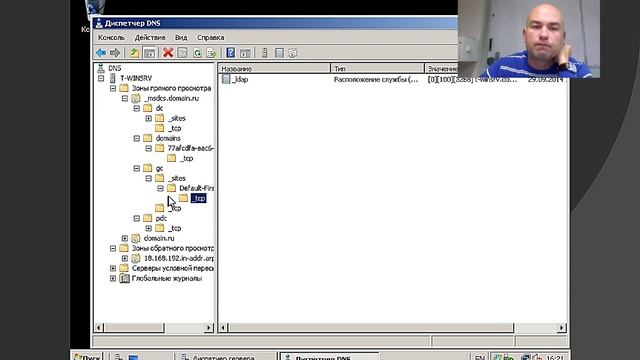
Task: Select the domain.ru zone node
Action: click(x=159, y=238)
